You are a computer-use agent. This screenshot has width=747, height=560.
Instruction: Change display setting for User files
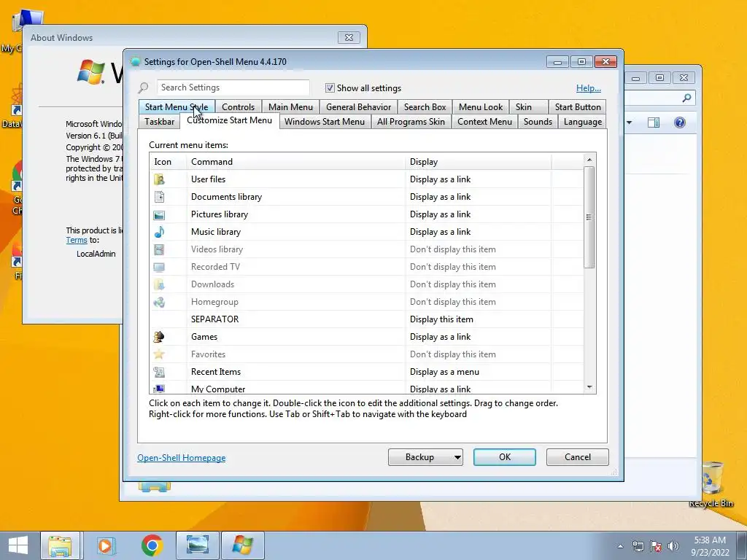coord(479,179)
